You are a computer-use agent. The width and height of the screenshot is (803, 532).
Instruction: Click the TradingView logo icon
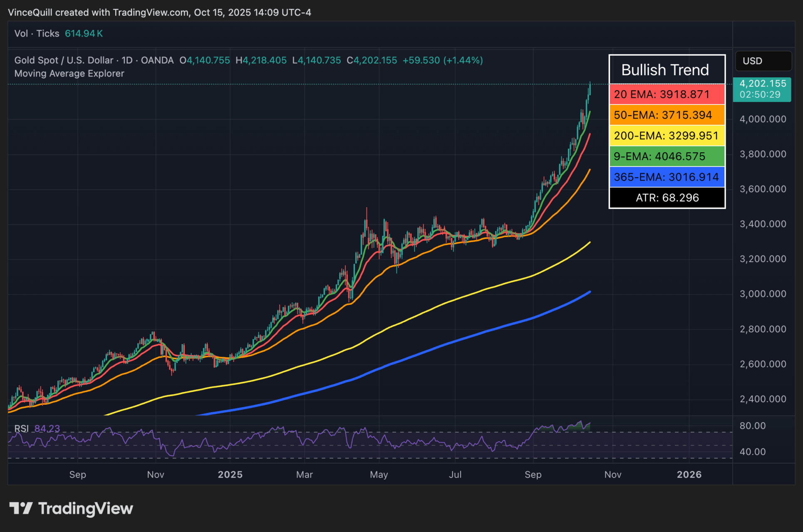coord(21,508)
